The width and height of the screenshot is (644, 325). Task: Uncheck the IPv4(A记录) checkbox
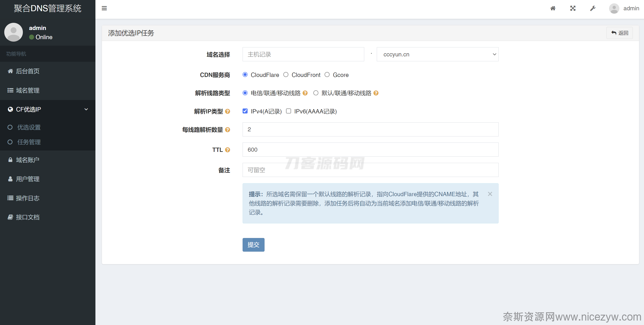[245, 111]
